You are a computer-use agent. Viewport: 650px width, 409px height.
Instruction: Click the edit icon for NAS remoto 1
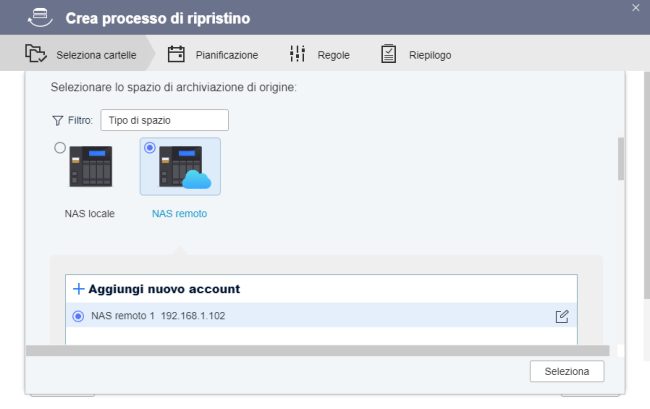562,317
